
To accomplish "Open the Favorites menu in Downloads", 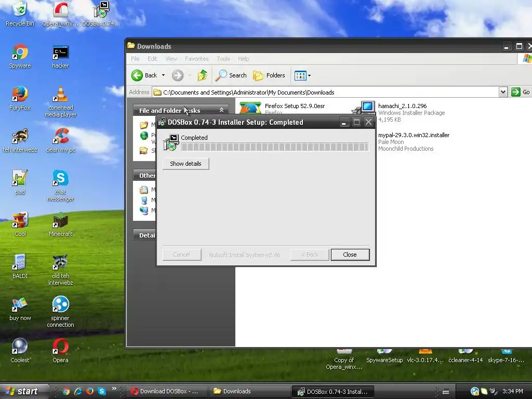I will click(x=196, y=59).
